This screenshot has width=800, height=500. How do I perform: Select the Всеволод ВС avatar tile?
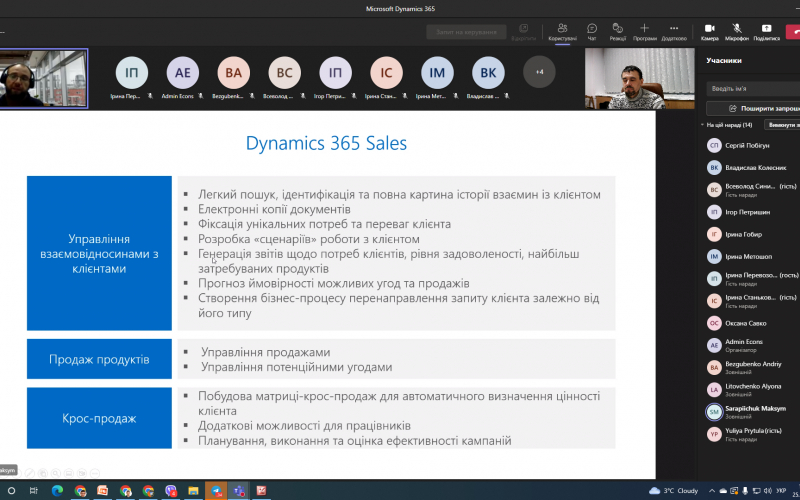285,73
